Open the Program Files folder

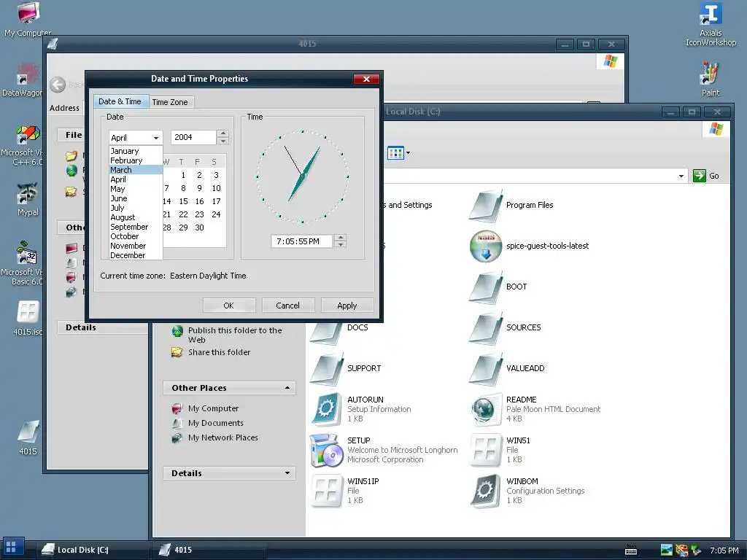pos(511,205)
